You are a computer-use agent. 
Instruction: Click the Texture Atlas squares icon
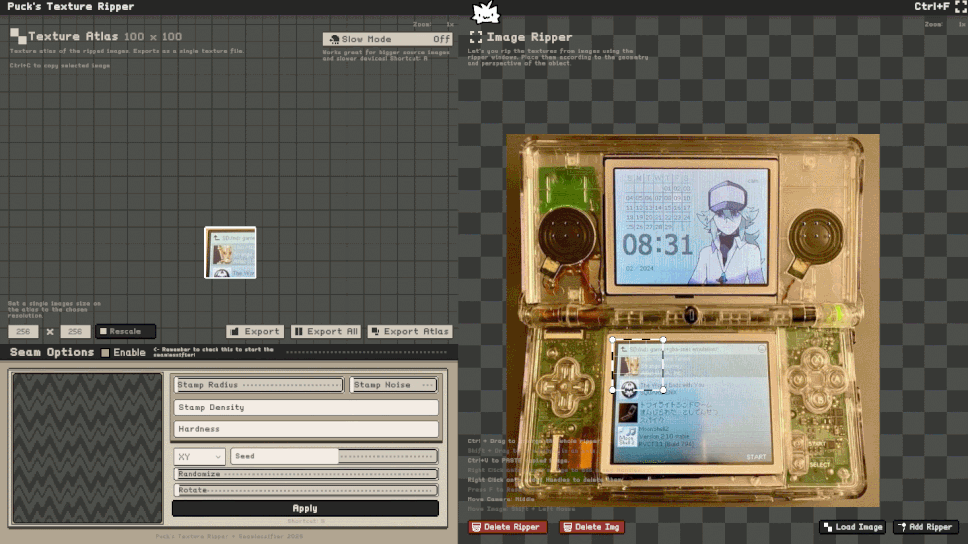coord(18,36)
